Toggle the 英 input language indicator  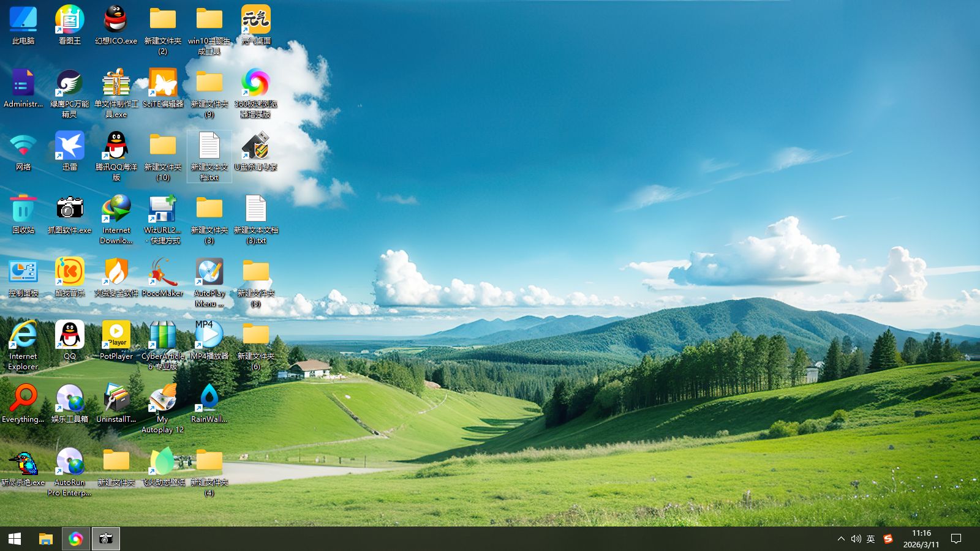click(870, 539)
